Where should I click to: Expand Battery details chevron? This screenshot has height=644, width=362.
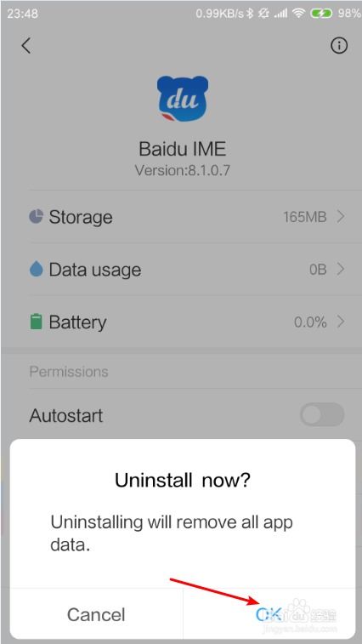click(x=341, y=322)
